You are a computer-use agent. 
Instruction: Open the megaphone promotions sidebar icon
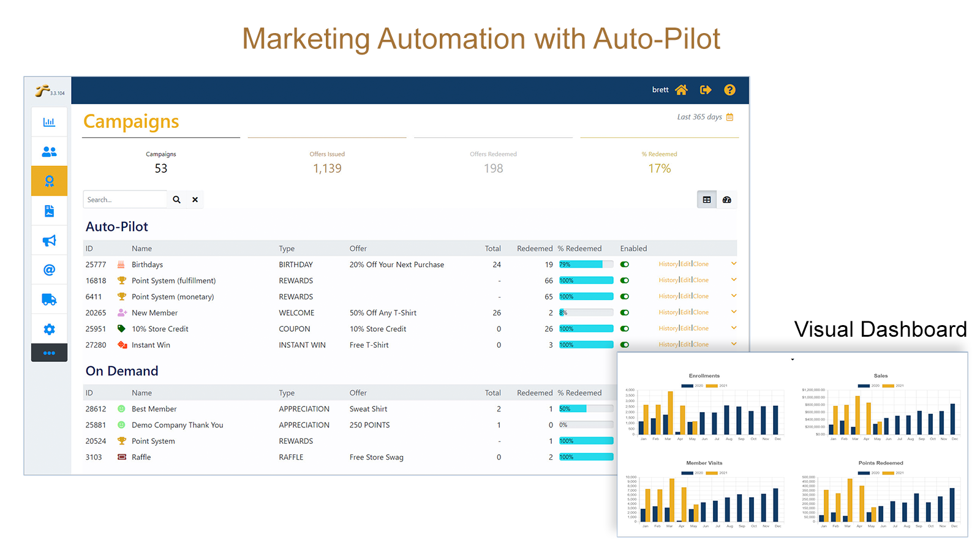coord(49,241)
